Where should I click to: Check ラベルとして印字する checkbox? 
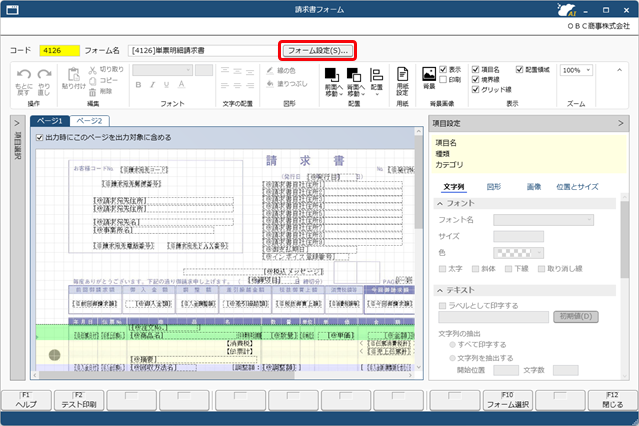tap(443, 305)
